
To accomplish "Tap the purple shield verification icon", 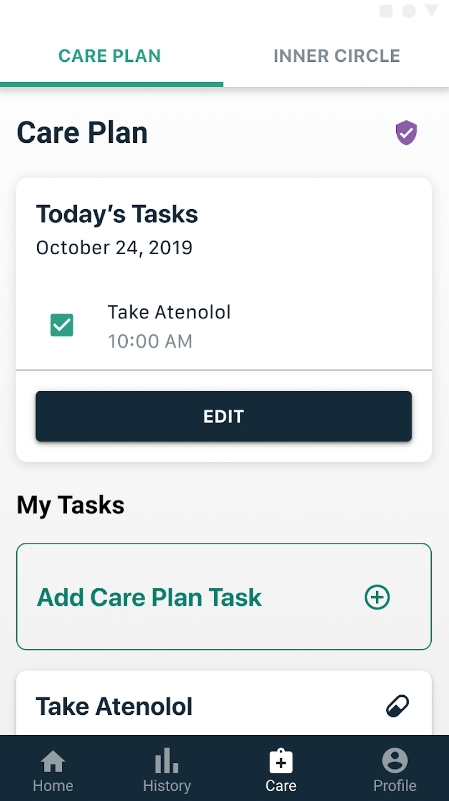I will (x=406, y=133).
